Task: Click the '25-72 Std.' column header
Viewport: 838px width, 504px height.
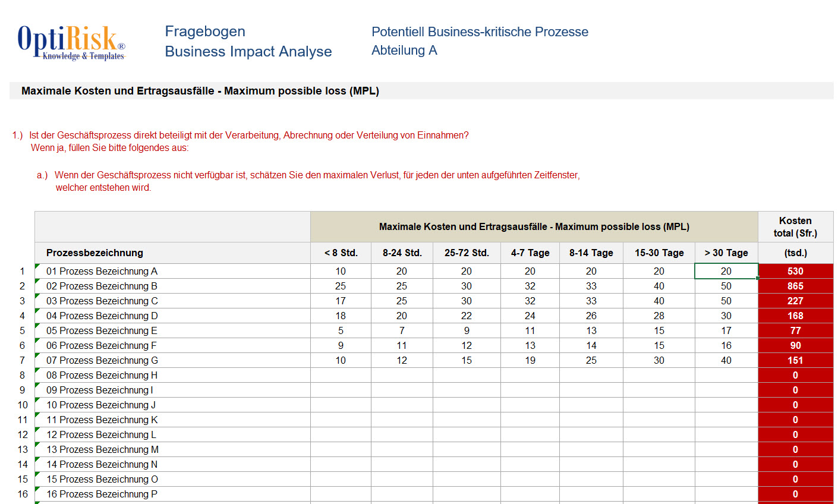Action: 467,253
